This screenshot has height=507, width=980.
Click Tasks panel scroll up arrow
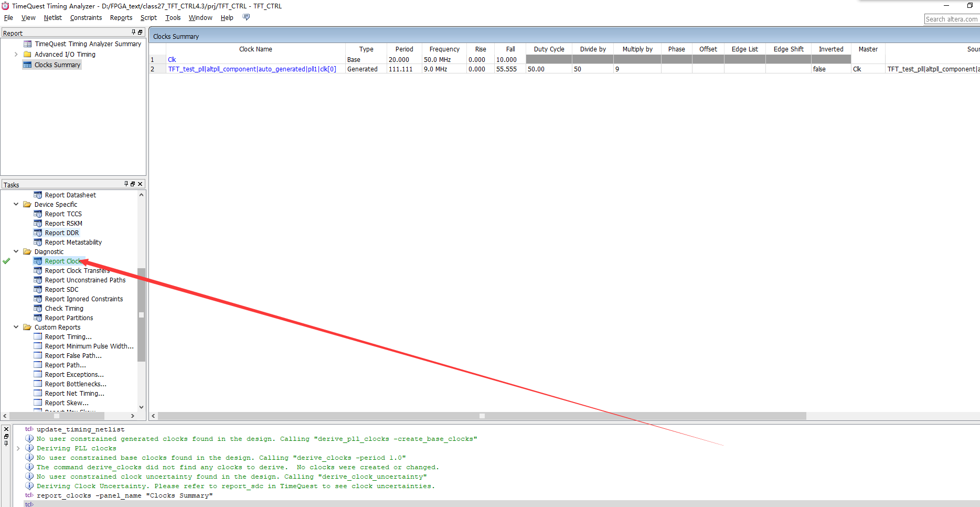pos(141,195)
